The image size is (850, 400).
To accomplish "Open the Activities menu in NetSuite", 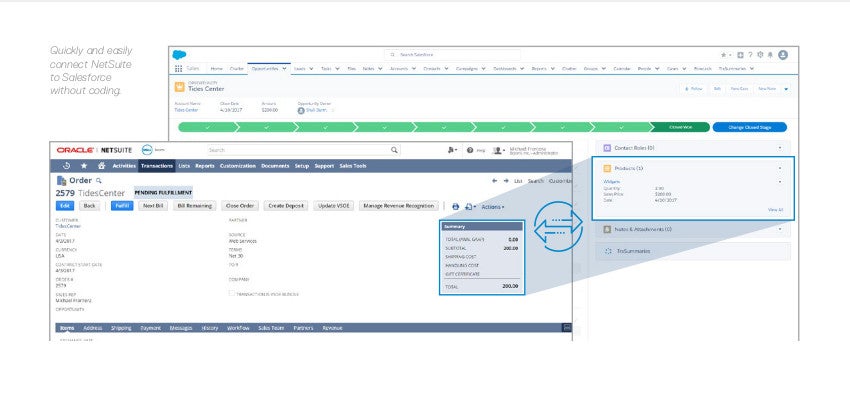I will pyautogui.click(x=124, y=166).
